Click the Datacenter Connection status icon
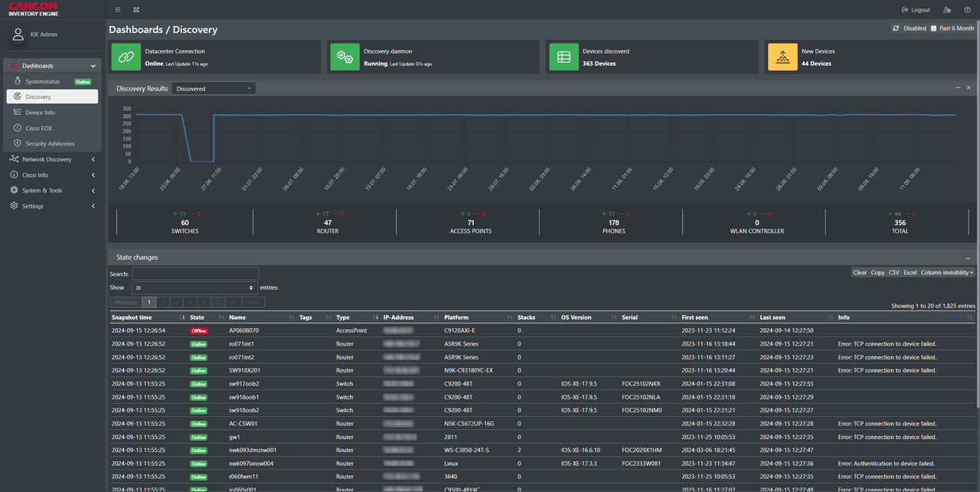980x492 pixels. (x=125, y=57)
